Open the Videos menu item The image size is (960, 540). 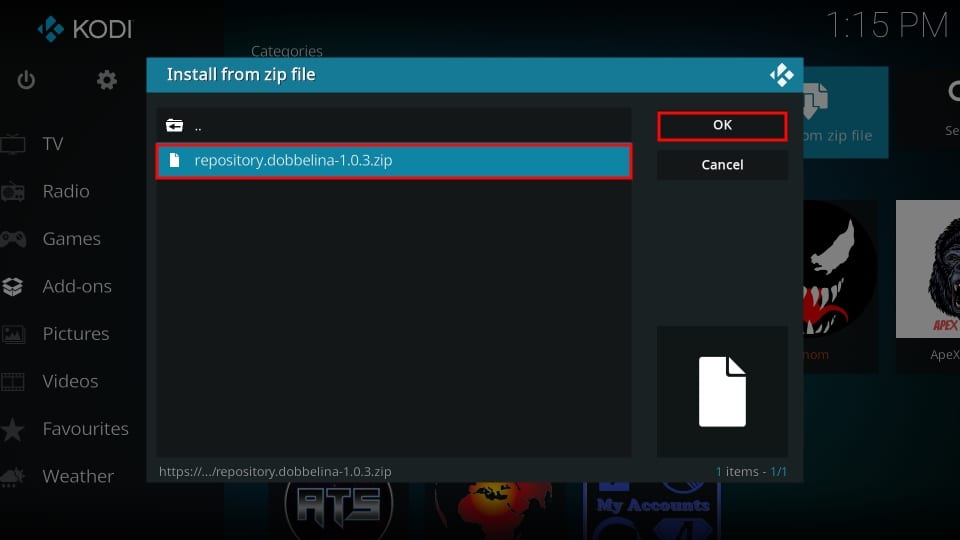(70, 381)
